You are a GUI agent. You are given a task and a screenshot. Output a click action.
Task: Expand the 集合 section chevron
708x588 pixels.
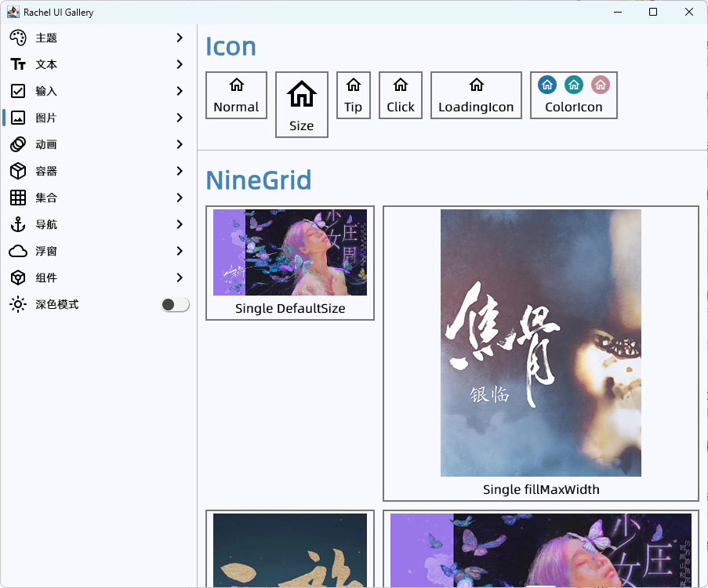pyautogui.click(x=180, y=198)
